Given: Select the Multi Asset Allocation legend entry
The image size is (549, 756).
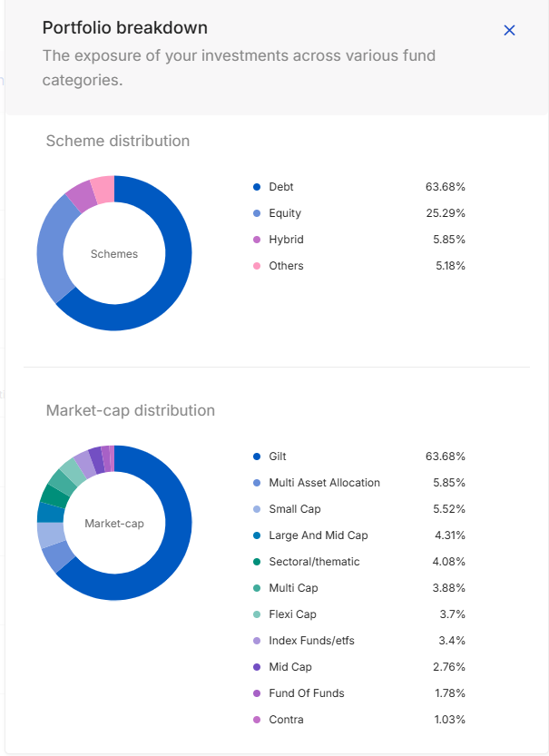Looking at the screenshot, I should (324, 483).
